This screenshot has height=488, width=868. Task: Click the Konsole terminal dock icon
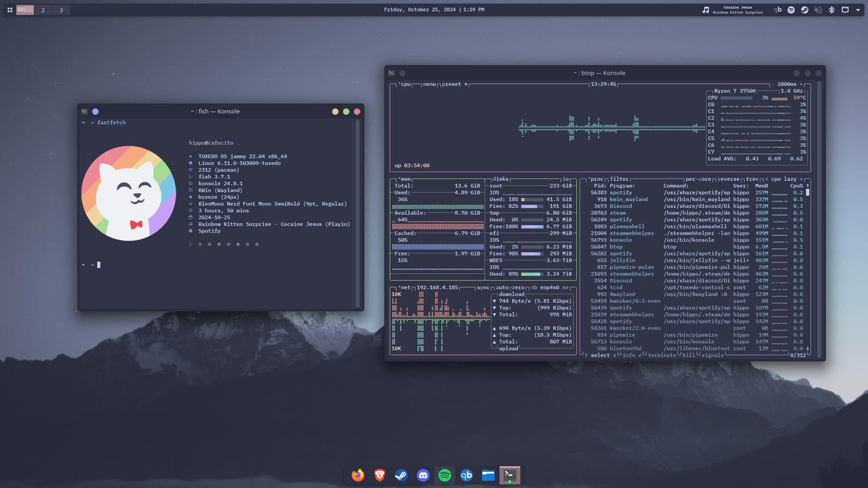click(510, 475)
